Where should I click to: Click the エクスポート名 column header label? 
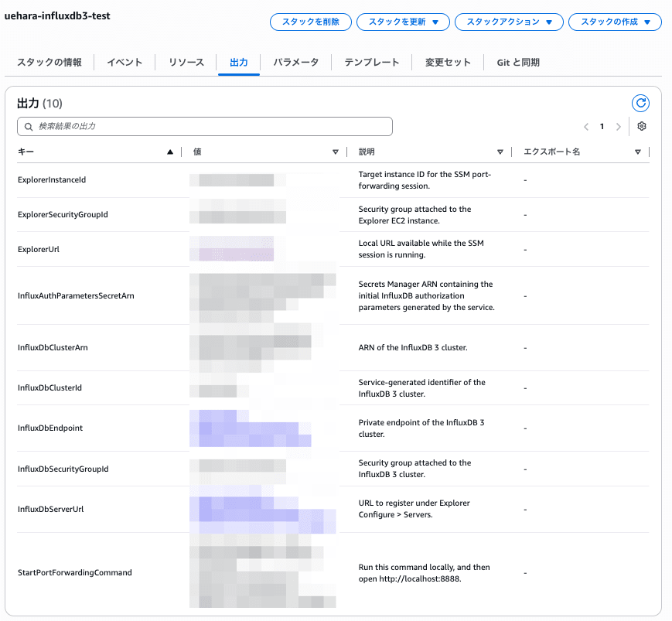click(x=552, y=152)
